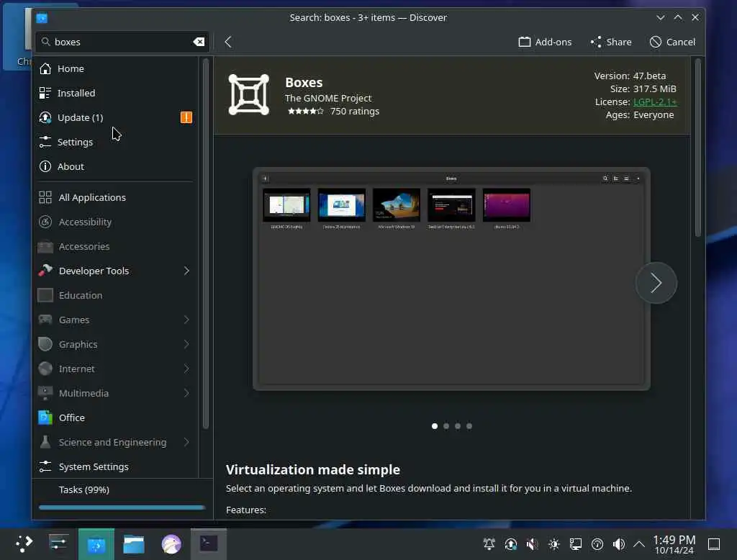The image size is (737, 560).
Task: Open the About page
Action: coord(116,166)
